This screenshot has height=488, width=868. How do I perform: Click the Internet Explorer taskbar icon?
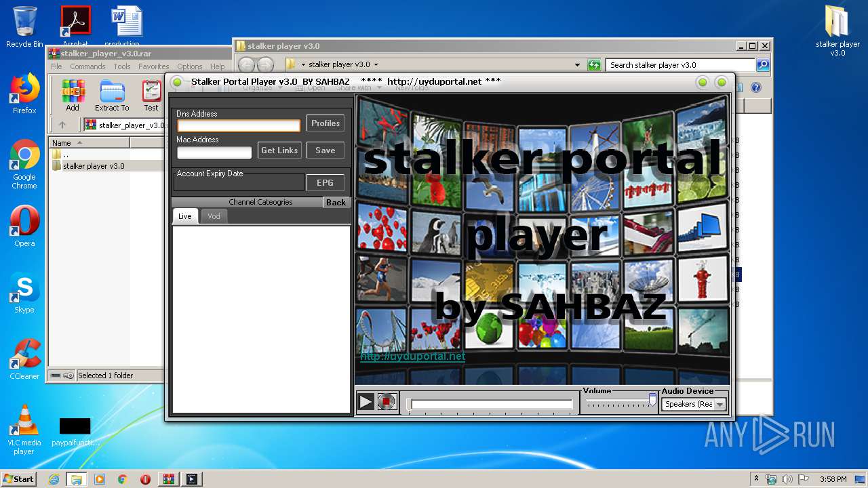coord(54,479)
